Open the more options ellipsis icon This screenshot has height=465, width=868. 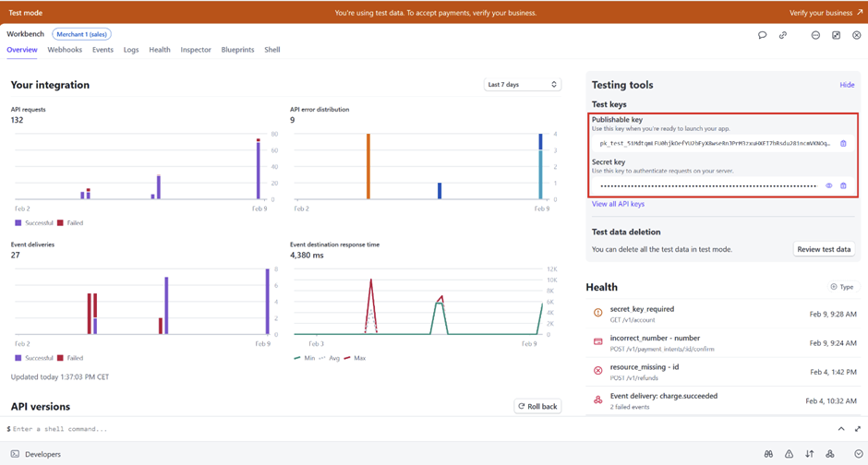[815, 35]
